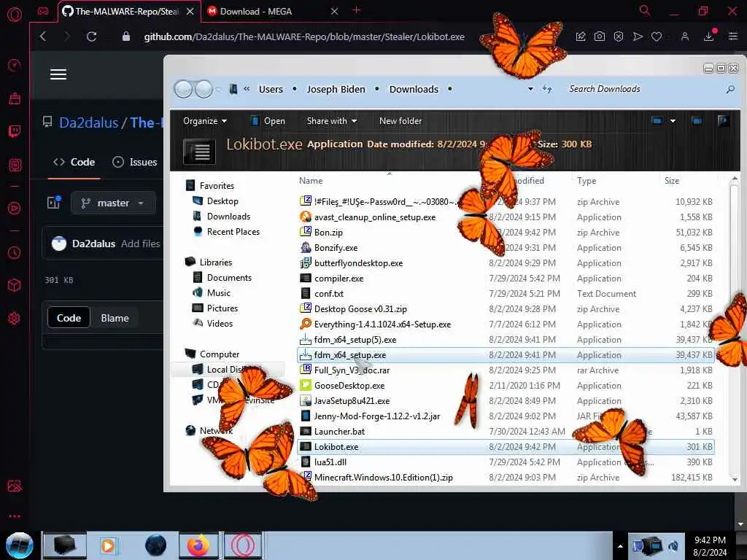
Task: Open a new browser tab
Action: click(x=356, y=10)
